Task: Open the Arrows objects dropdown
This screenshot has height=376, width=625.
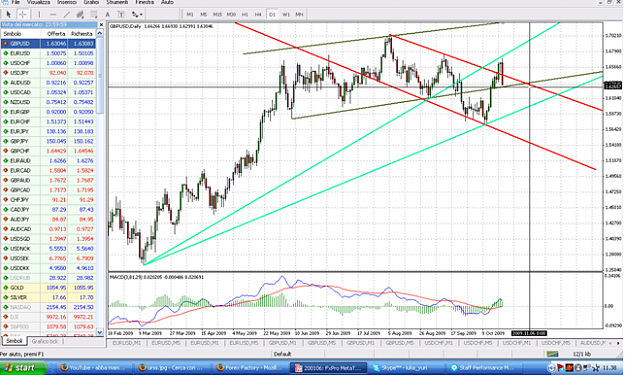Action: click(x=137, y=14)
